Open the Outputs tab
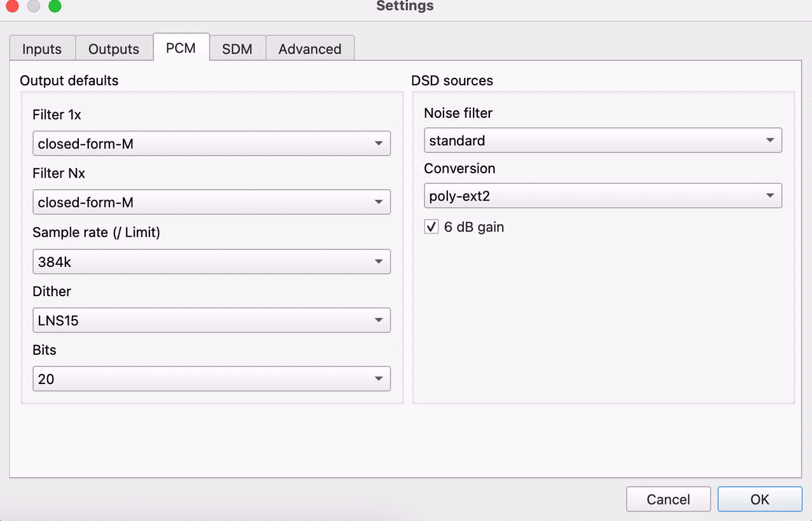This screenshot has width=812, height=521. click(114, 48)
